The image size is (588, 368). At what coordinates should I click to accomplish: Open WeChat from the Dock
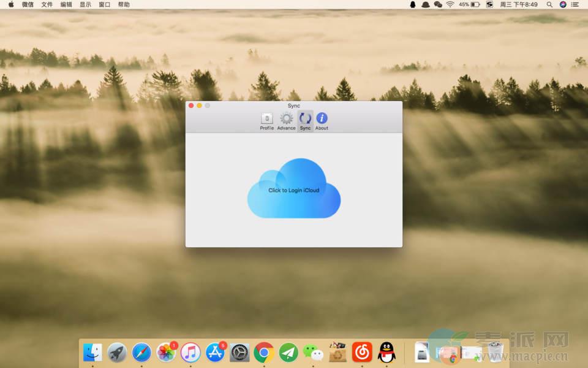tap(313, 352)
